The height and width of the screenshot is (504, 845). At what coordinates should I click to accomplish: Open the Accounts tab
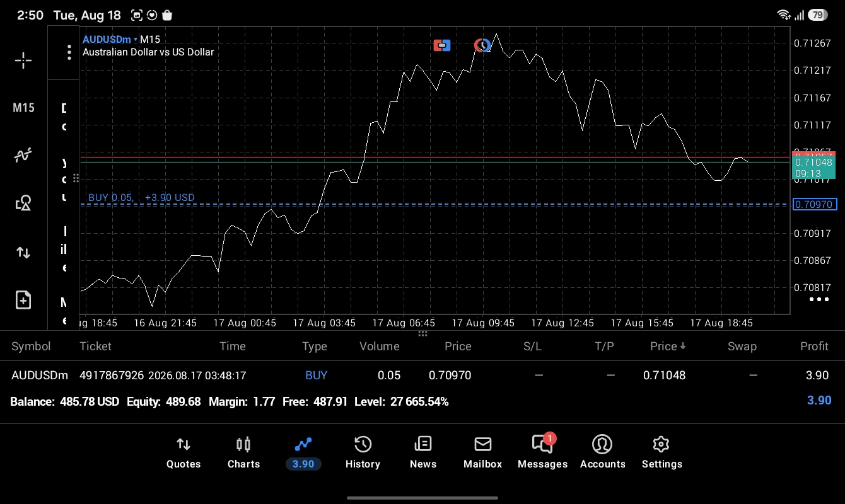click(602, 453)
